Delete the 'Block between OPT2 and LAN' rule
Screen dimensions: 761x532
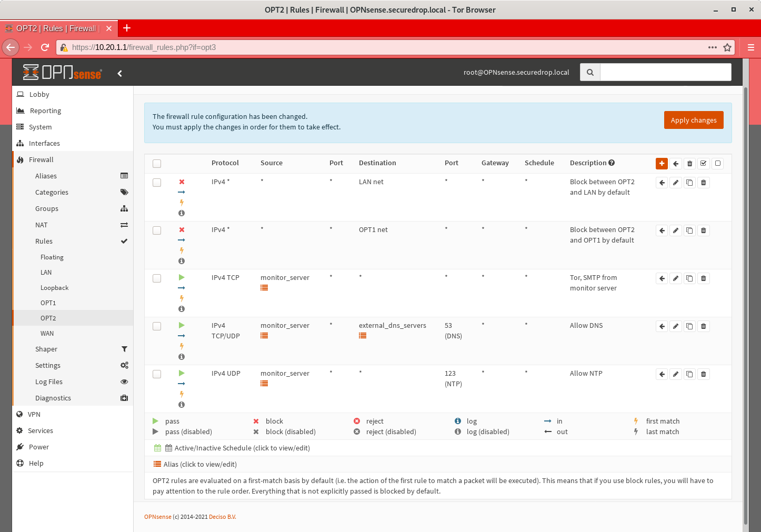(703, 182)
